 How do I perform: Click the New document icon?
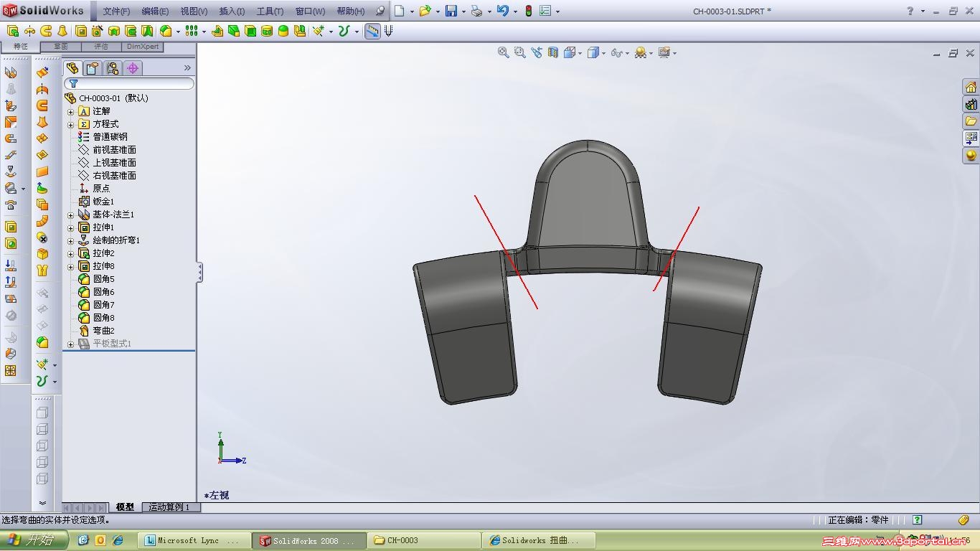click(x=399, y=11)
